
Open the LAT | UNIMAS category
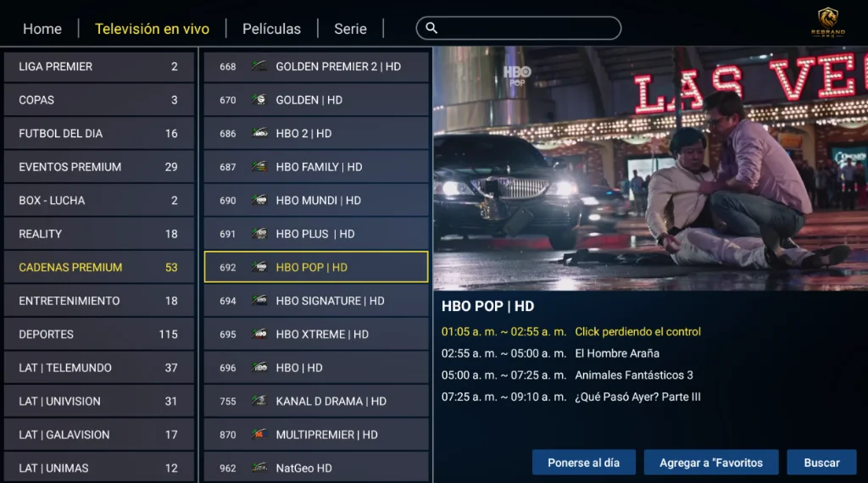click(99, 468)
